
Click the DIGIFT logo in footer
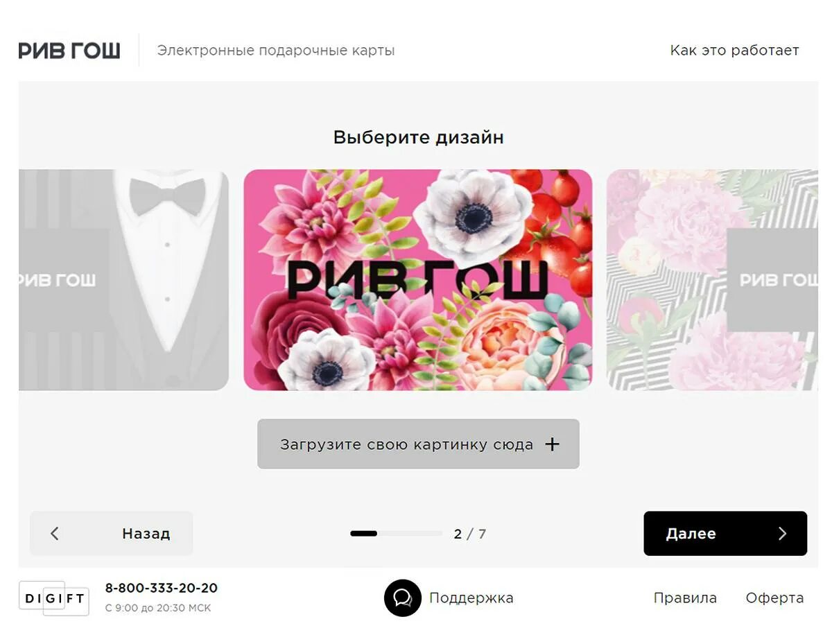pos(54,598)
